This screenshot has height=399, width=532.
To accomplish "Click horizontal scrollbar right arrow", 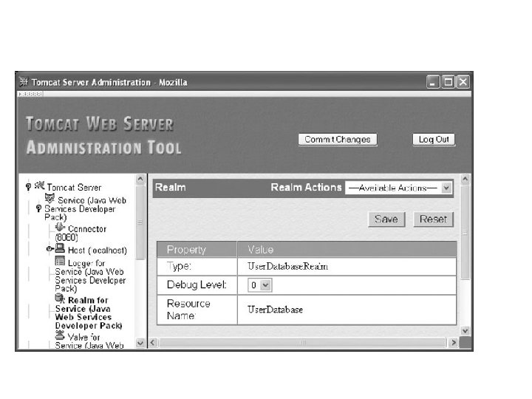I will [453, 343].
